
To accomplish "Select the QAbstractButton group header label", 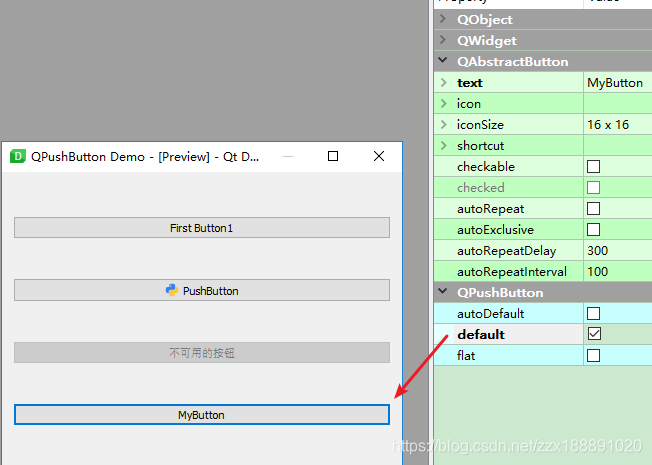I will tap(513, 62).
